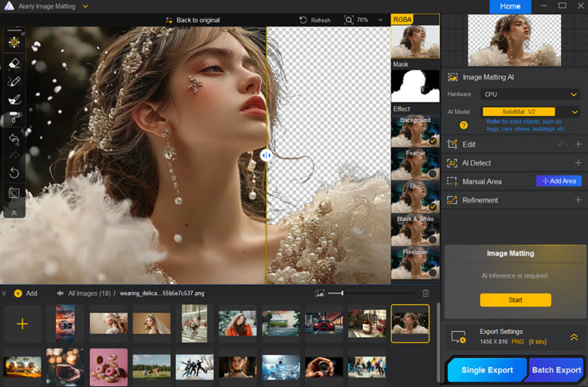Click the result preview thumbnail top right

tap(515, 41)
